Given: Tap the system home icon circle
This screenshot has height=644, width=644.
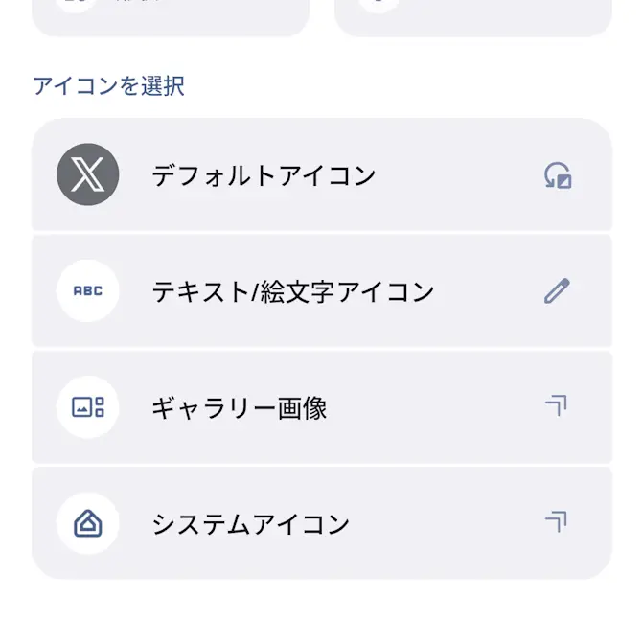Looking at the screenshot, I should pyautogui.click(x=88, y=523).
